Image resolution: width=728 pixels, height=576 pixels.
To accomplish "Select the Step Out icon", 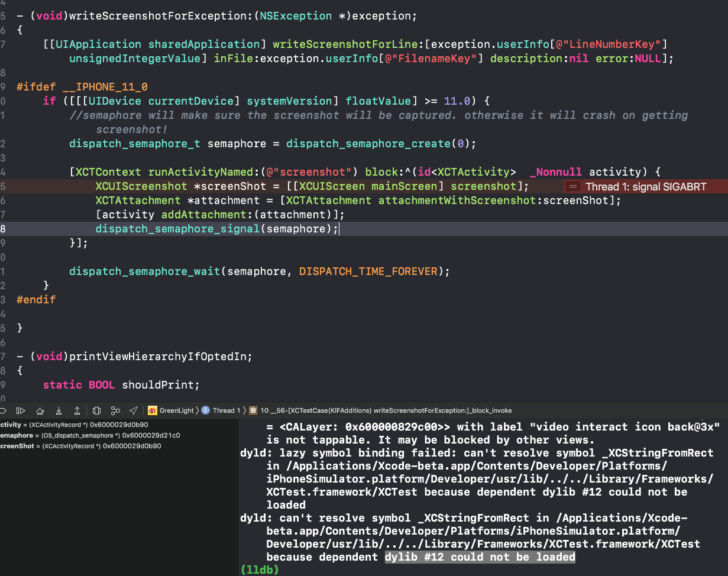I will click(77, 410).
